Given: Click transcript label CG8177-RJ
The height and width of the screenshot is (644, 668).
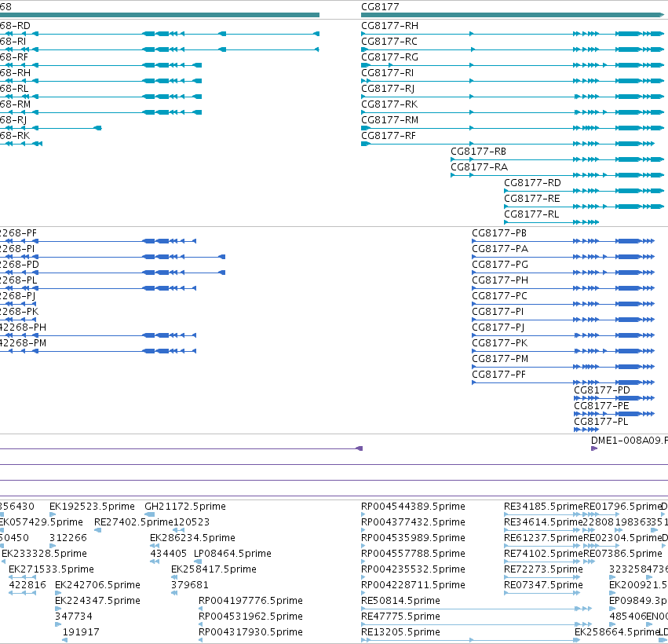Looking at the screenshot, I should point(388,89).
